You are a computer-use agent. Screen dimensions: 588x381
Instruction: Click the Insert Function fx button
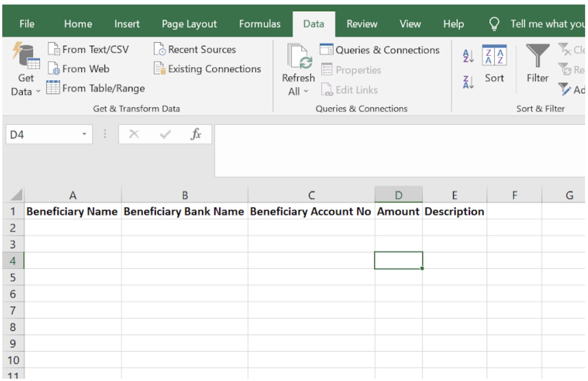[196, 134]
